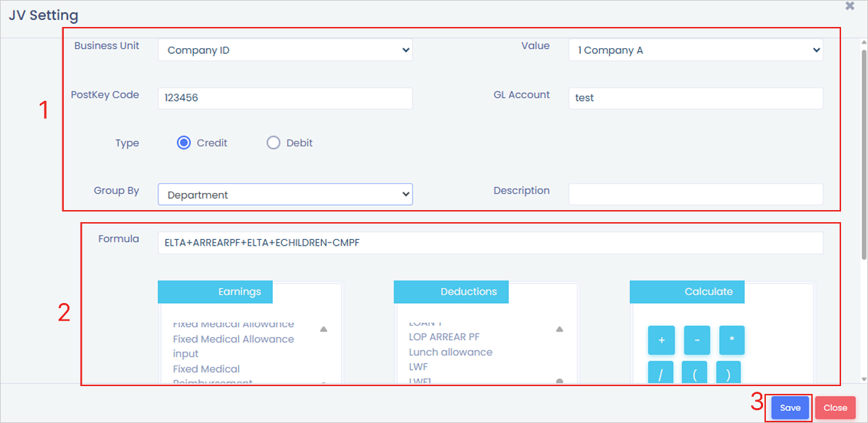Image resolution: width=868 pixels, height=423 pixels.
Task: Close dialog with top-right X icon
Action: click(x=850, y=6)
